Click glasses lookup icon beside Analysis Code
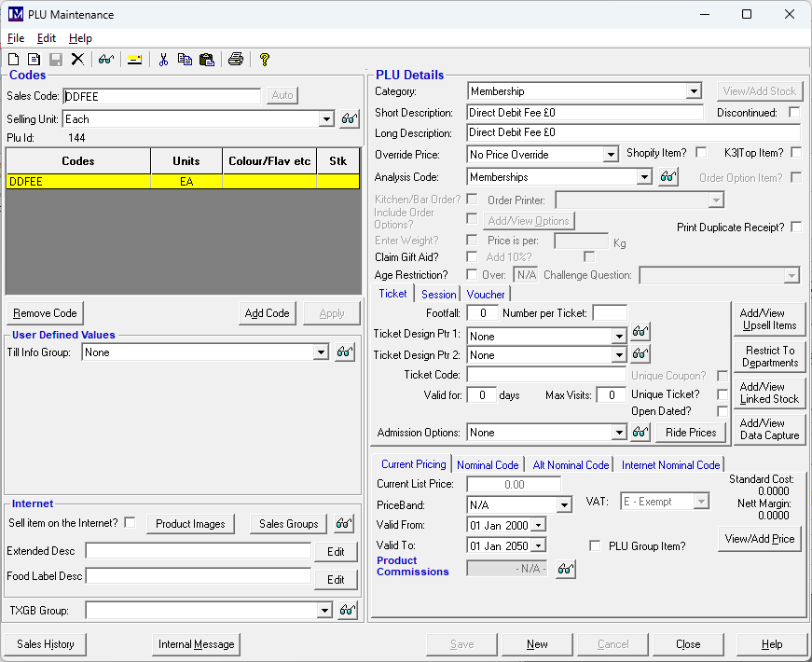 coord(667,177)
